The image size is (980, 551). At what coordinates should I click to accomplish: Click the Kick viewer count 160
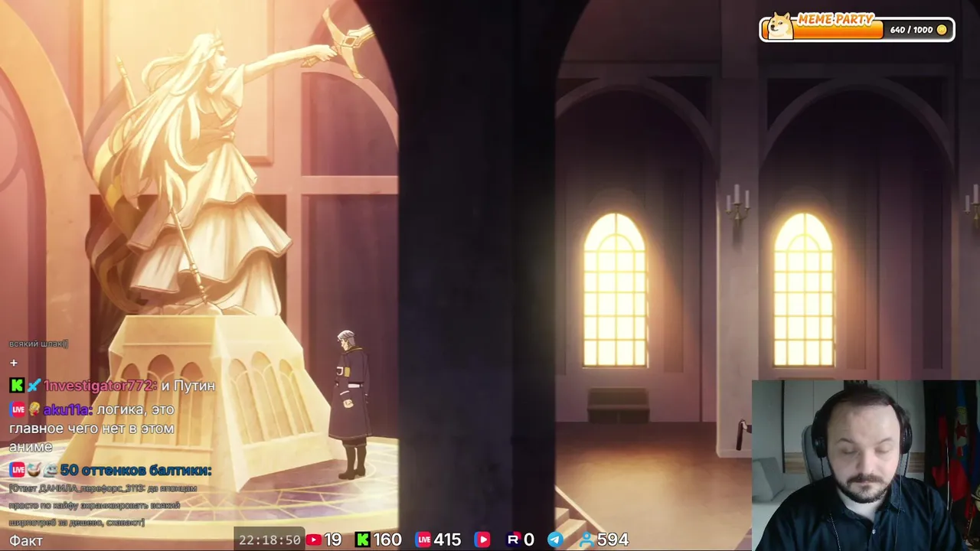[387, 540]
